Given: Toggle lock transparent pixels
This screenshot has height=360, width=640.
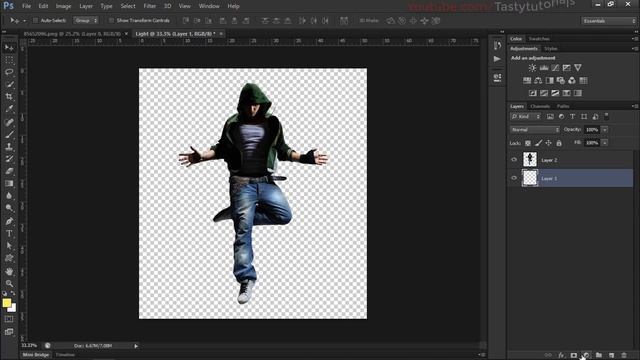Looking at the screenshot, I should click(528, 143).
